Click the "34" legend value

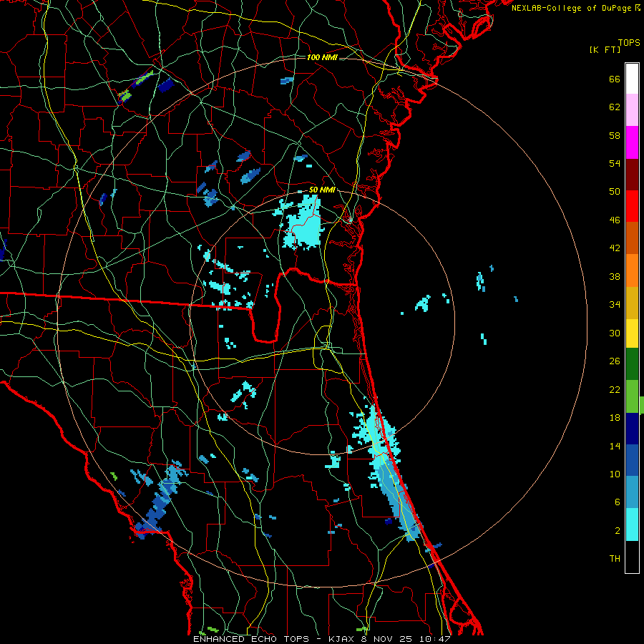[615, 305]
